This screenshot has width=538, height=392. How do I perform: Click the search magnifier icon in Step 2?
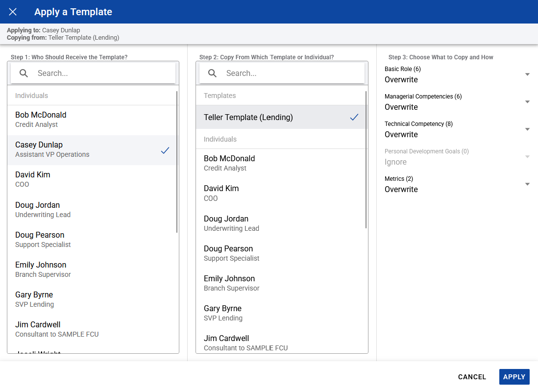tap(212, 73)
